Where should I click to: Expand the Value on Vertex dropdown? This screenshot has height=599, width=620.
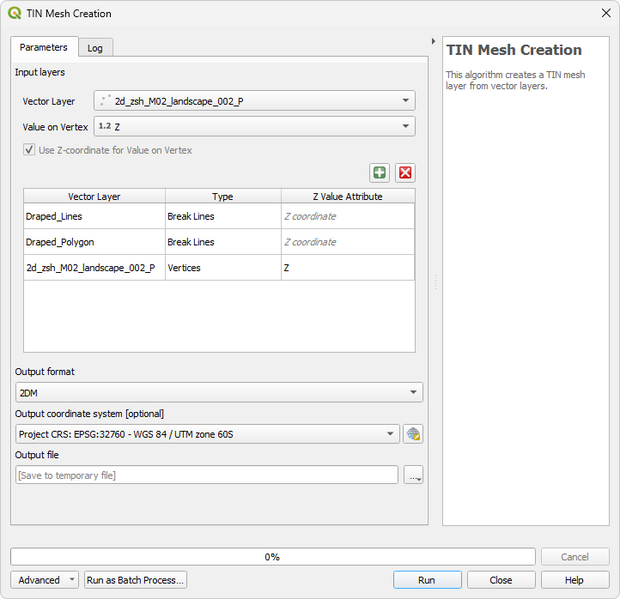pyautogui.click(x=254, y=126)
